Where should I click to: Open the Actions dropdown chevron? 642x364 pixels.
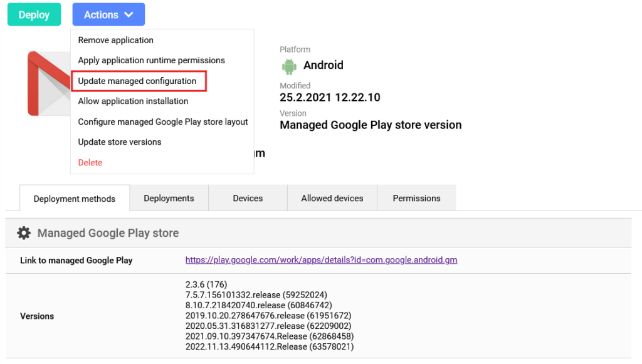[129, 14]
